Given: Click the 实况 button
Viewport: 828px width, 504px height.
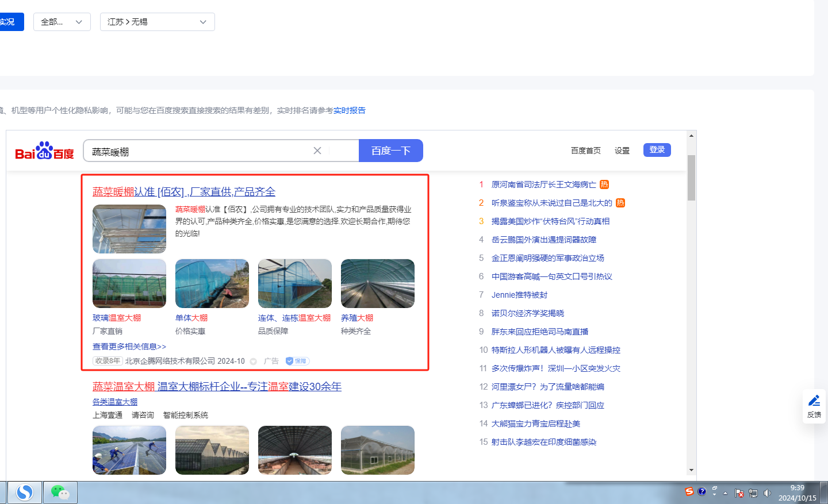Looking at the screenshot, I should click(11, 22).
